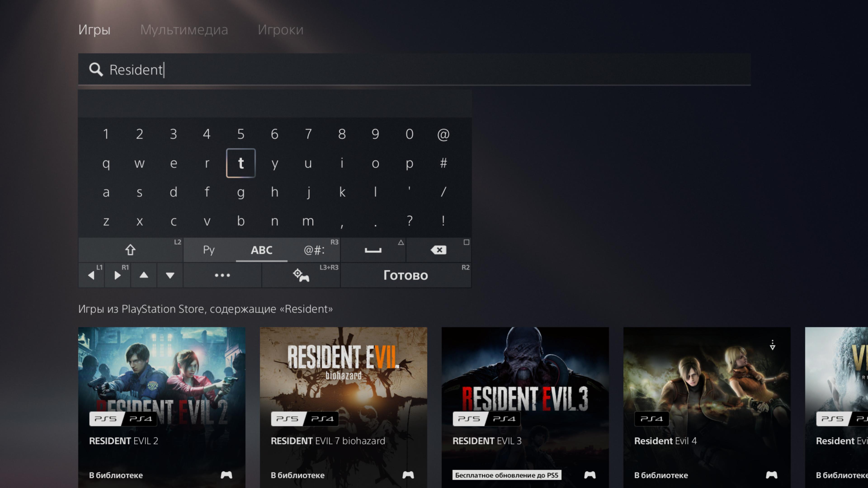
Task: Open the Мультимедиа tab
Action: click(x=184, y=30)
